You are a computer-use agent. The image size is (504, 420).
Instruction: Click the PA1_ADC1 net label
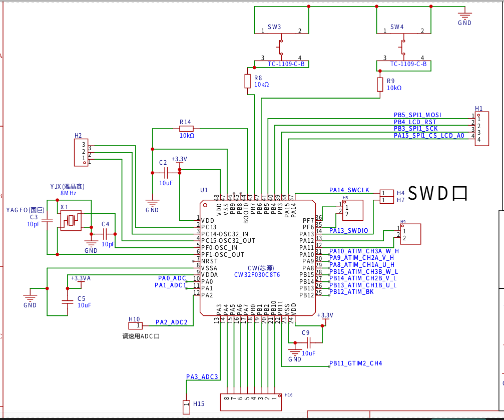(170, 285)
